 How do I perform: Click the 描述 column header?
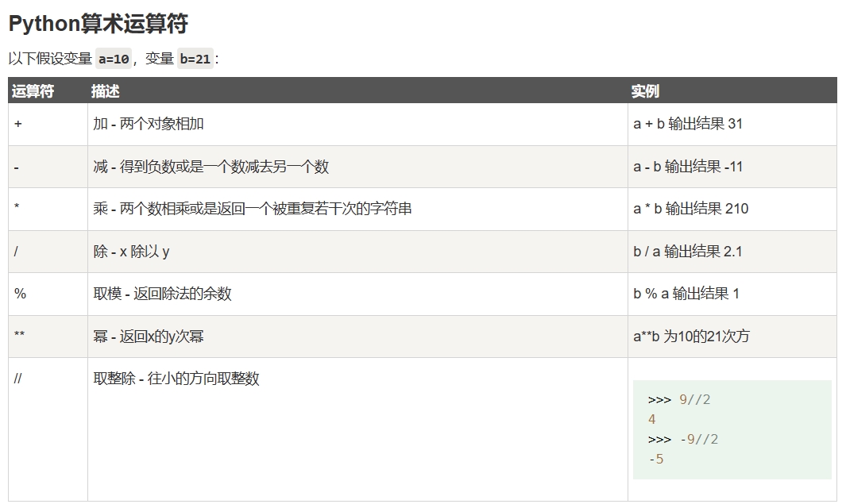tap(105, 91)
